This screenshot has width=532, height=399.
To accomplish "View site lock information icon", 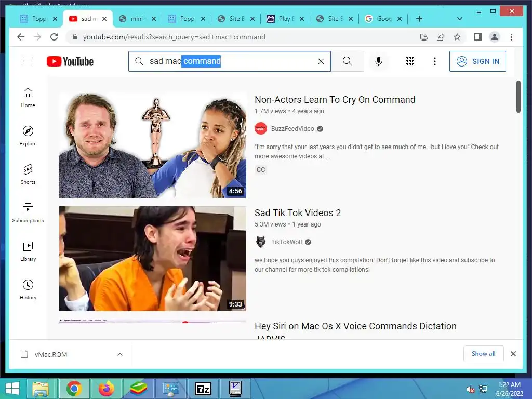I will [75, 37].
